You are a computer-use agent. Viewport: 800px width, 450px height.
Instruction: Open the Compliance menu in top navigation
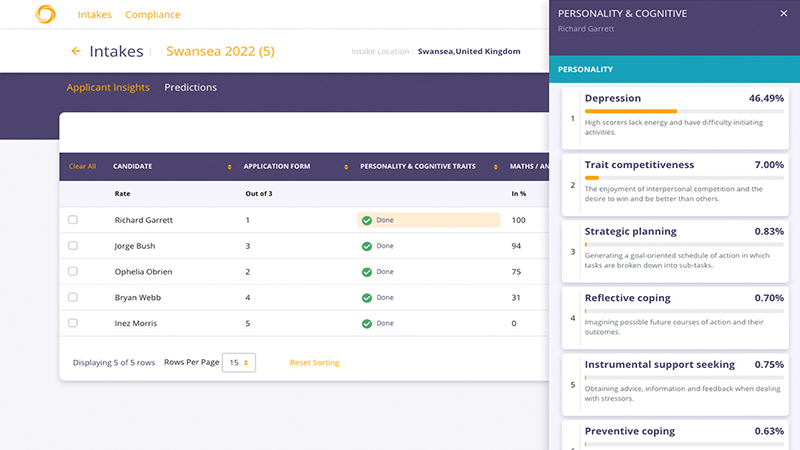(x=153, y=14)
